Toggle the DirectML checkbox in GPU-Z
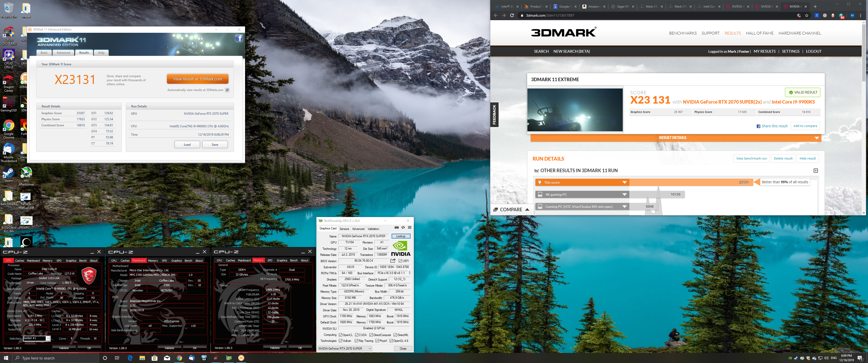Screen dimensions: 868x363 click(x=396, y=335)
